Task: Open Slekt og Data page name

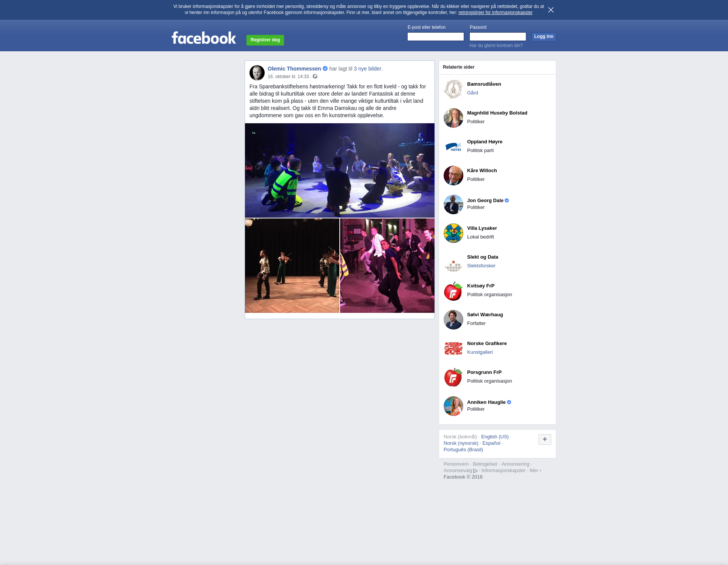Action: coord(483,257)
